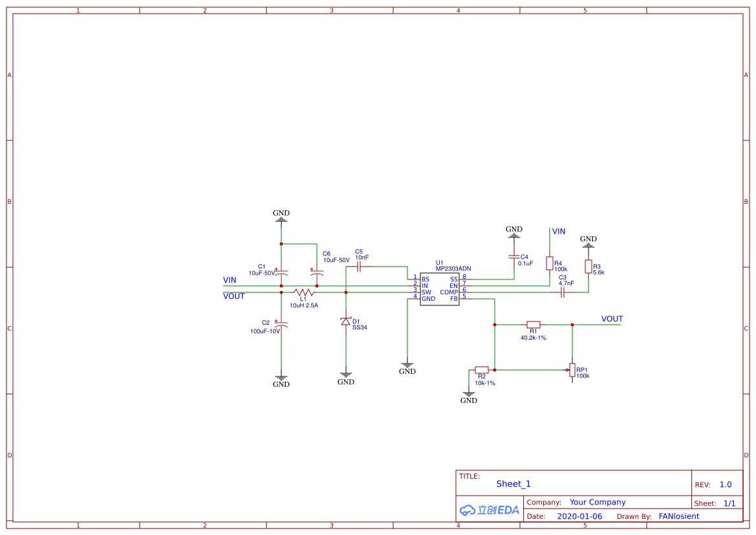Viewport: 756px width, 535px height.
Task: Select the R4 100k resistor symbol
Action: 550,263
